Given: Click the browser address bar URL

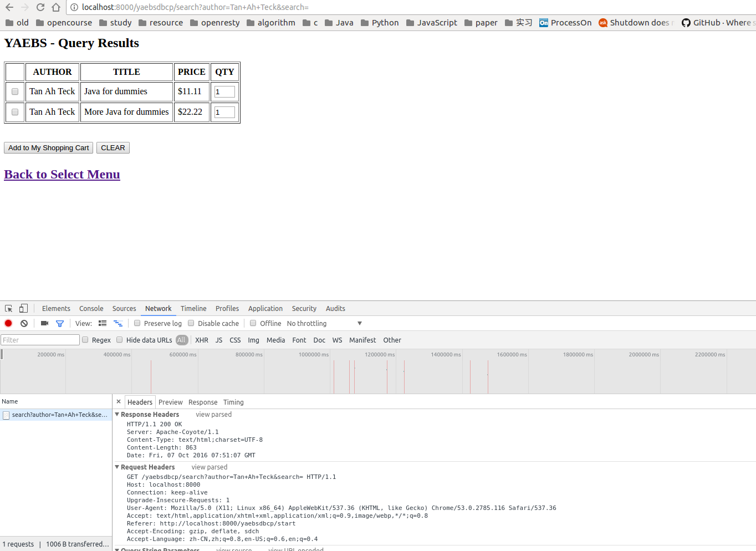Looking at the screenshot, I should pos(195,7).
